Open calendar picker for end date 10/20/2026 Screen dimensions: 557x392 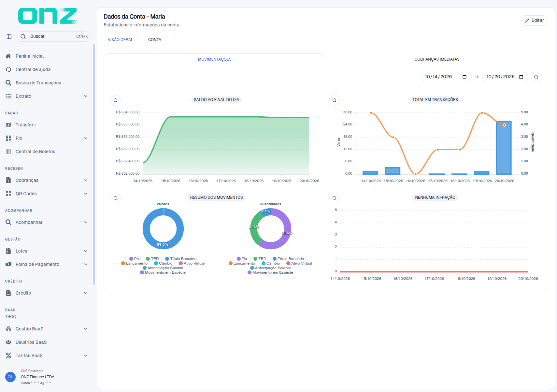click(x=521, y=77)
